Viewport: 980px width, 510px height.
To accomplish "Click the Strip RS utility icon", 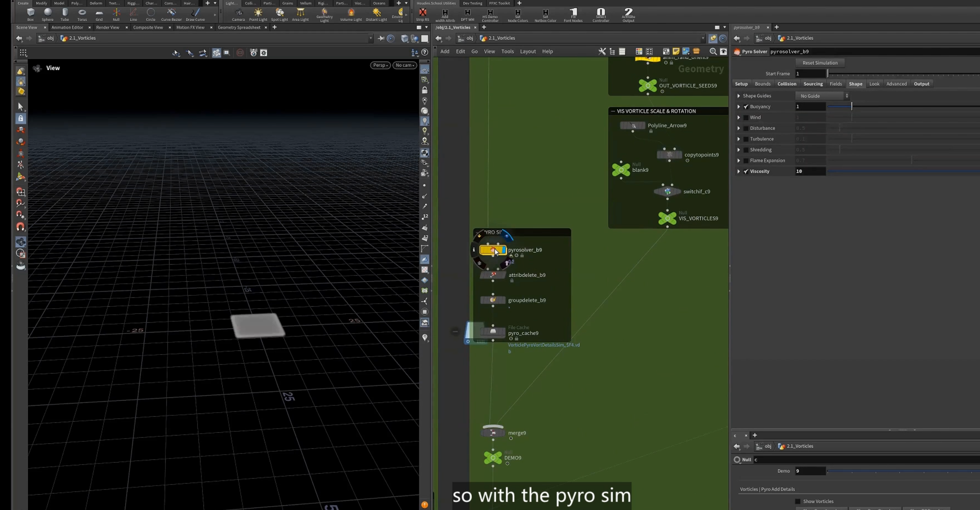I will click(x=422, y=14).
